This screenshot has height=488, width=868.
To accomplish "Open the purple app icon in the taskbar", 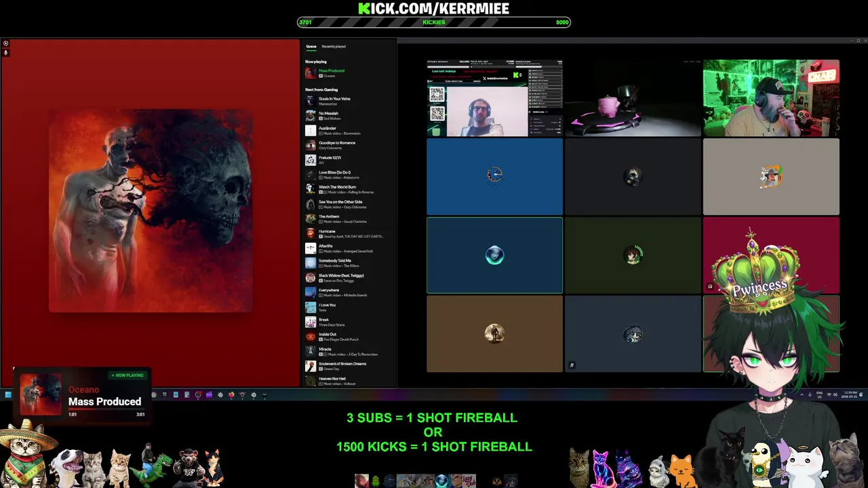I will 209,394.
